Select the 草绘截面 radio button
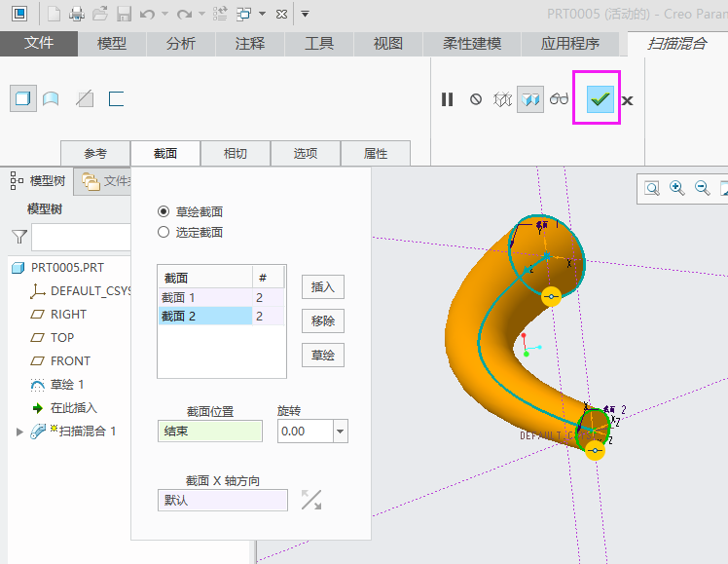This screenshot has height=564, width=728. [164, 211]
